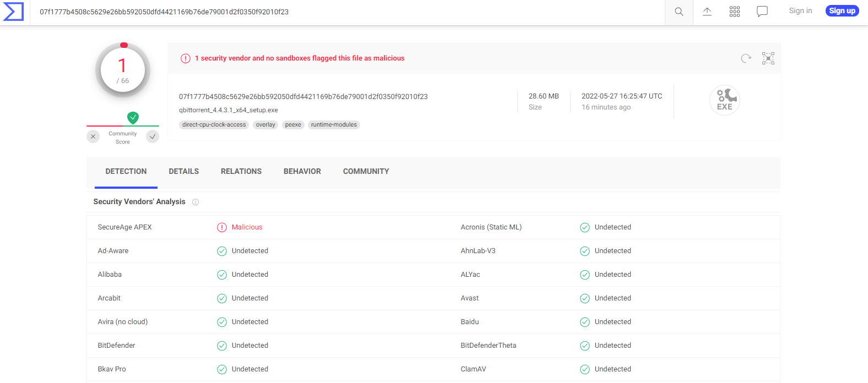Viewport: 868px width, 383px height.
Task: Click the Undetected check icon for Bkav Pro
Action: click(222, 369)
